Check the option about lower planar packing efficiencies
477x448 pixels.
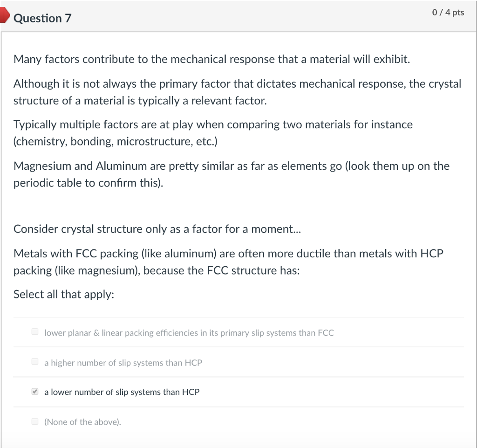35,331
